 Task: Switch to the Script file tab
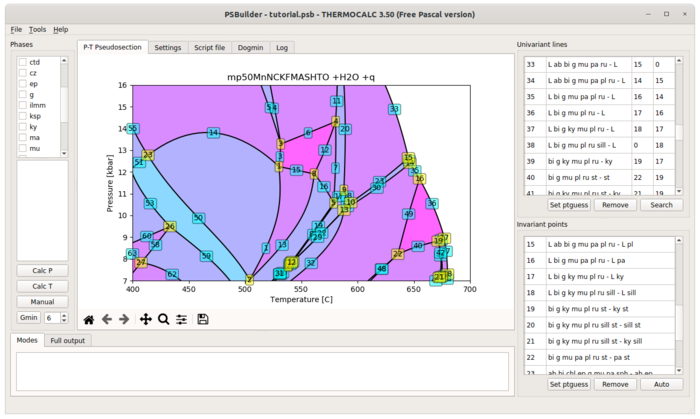[209, 47]
